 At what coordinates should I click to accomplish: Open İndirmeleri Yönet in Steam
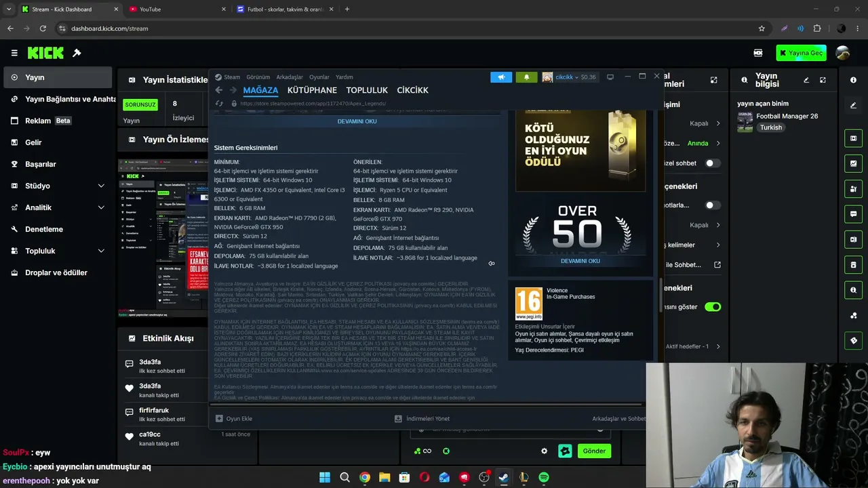[422, 419]
